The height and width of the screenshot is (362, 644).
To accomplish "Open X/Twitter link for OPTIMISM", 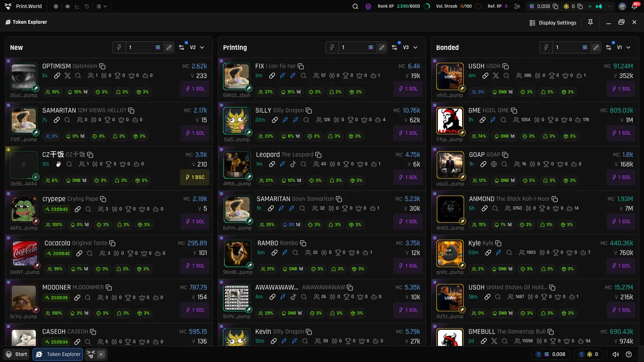I will click(68, 76).
